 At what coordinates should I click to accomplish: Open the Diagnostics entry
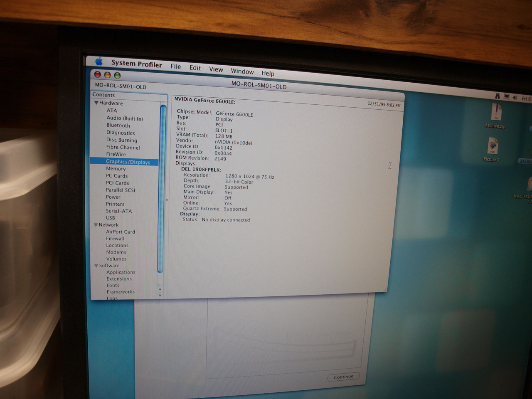[121, 133]
